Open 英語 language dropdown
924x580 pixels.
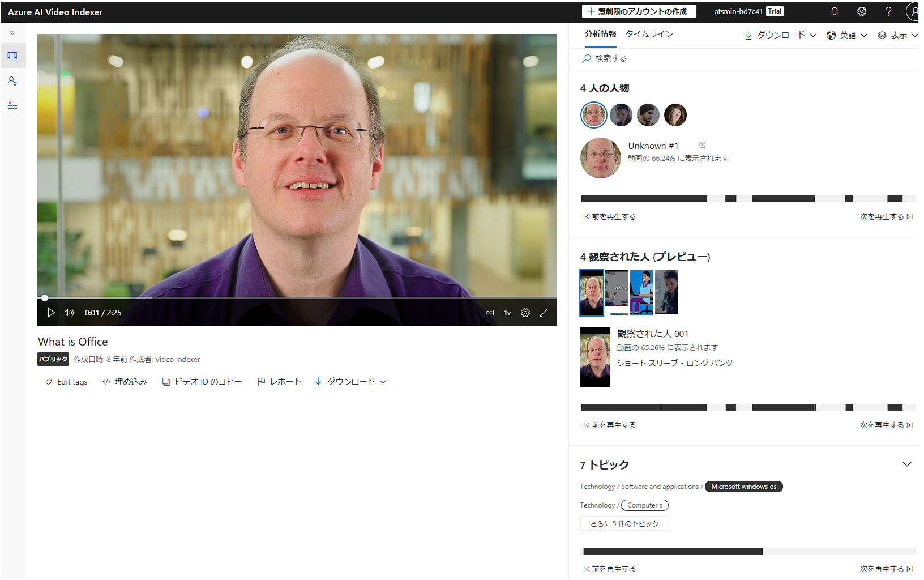[847, 35]
